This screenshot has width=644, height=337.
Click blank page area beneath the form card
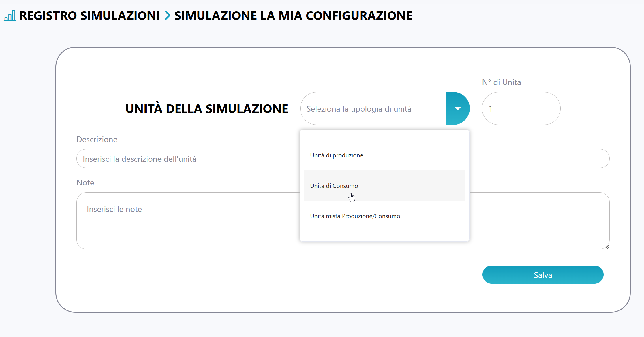317,326
